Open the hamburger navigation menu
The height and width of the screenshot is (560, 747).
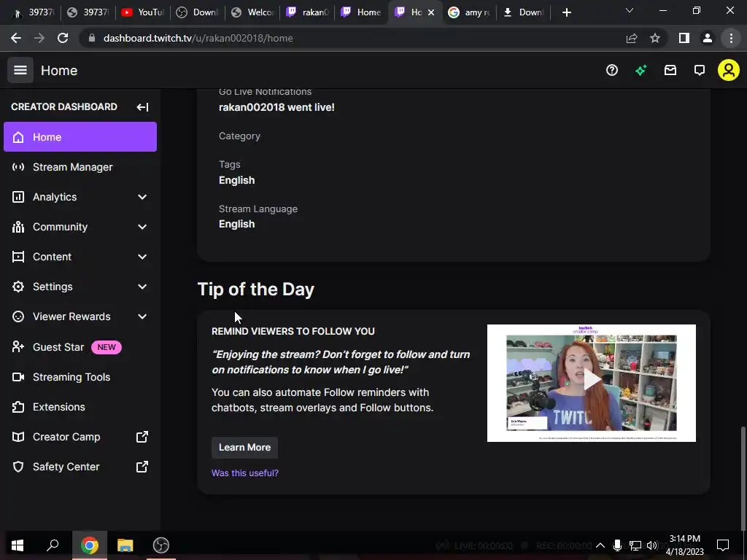point(20,70)
